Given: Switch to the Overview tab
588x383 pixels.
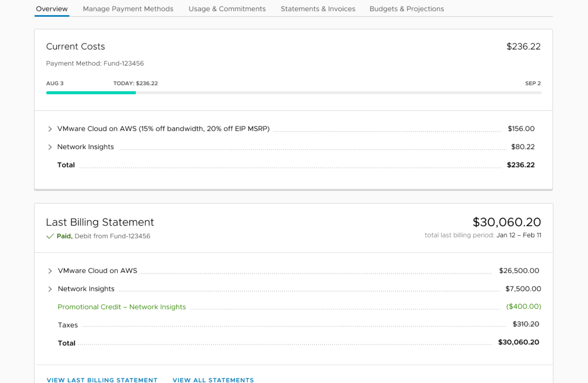Looking at the screenshot, I should (x=52, y=9).
